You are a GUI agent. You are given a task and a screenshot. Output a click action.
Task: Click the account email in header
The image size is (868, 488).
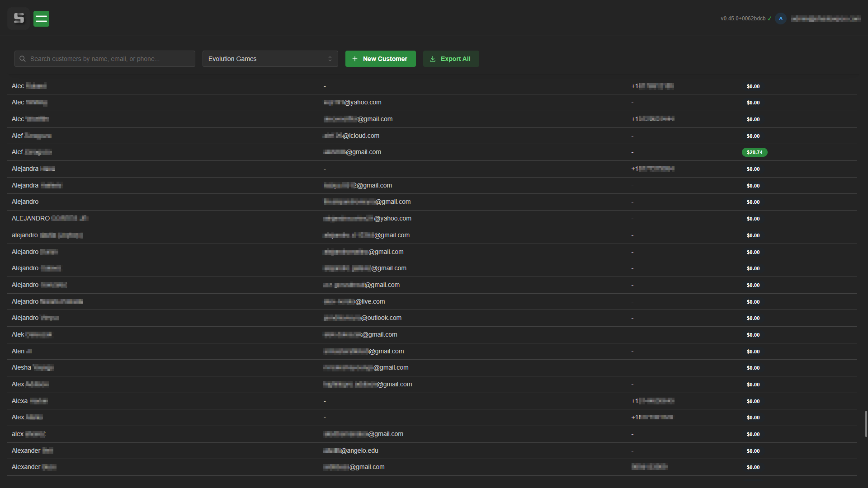click(x=826, y=19)
